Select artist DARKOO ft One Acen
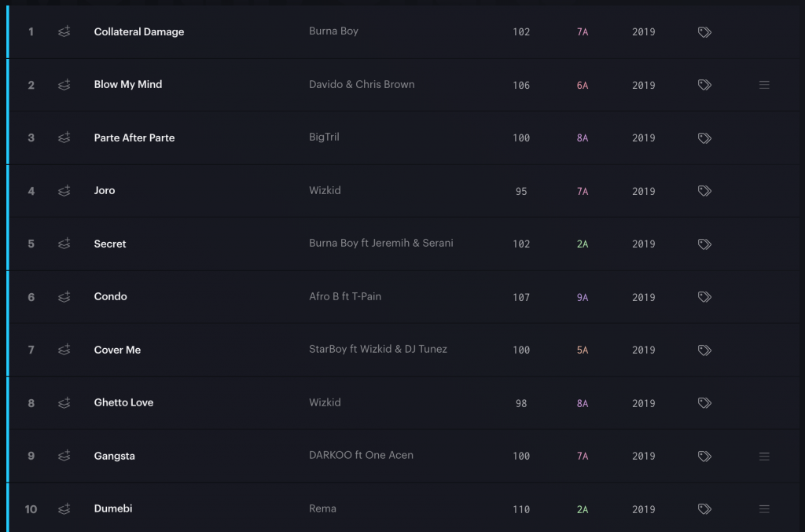805x532 pixels. click(x=361, y=455)
